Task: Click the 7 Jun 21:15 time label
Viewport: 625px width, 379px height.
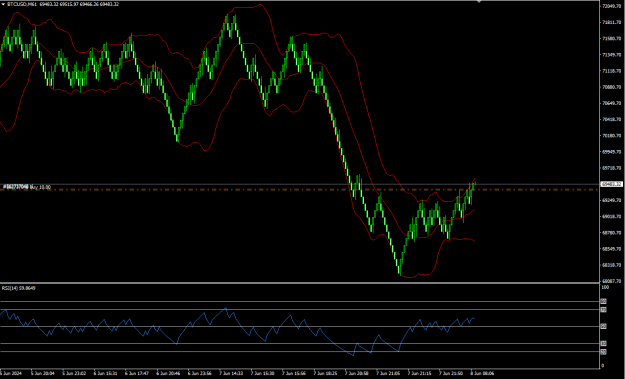Action: click(x=419, y=374)
